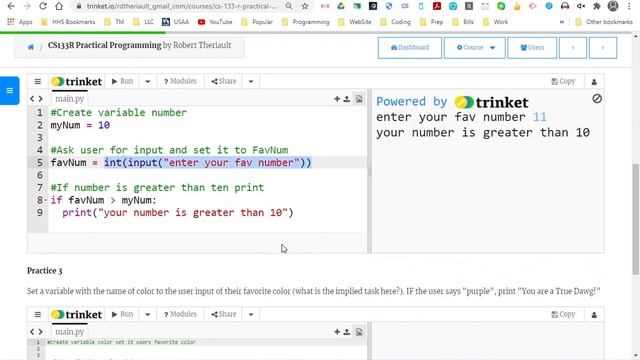Expand the Course dropdown

475,48
